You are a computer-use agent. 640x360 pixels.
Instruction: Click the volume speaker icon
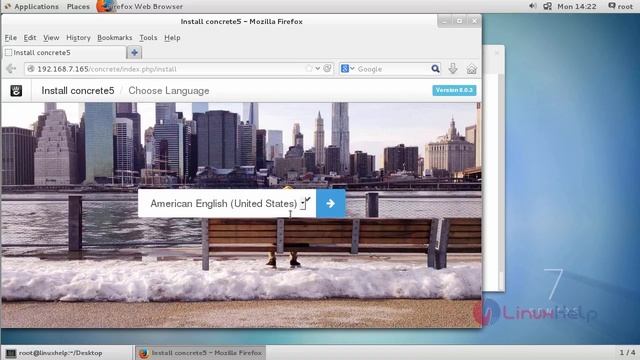[533, 6]
